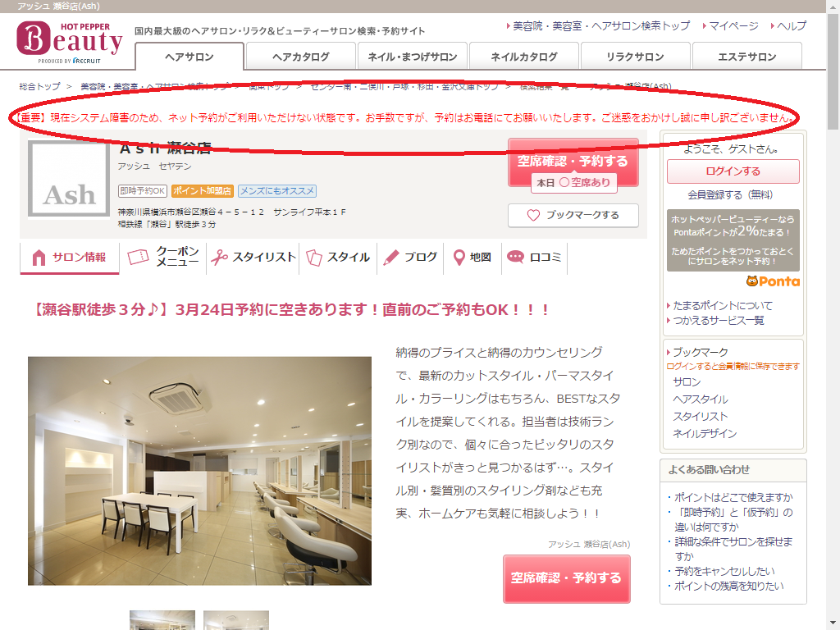Open ポイントの残高を知りたい FAQ link

729,587
